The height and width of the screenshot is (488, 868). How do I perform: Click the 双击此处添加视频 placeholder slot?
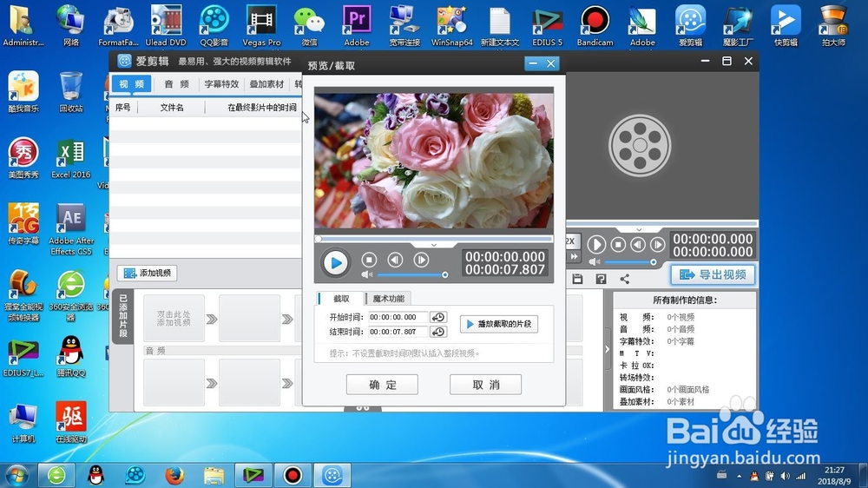pyautogui.click(x=174, y=319)
